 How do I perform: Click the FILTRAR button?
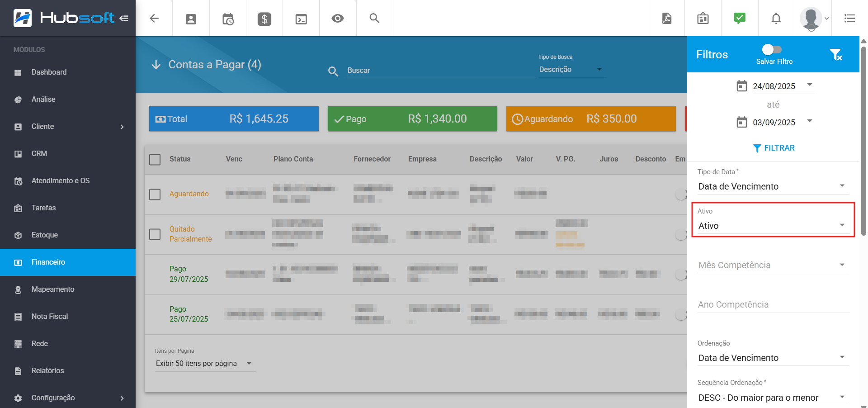[x=774, y=148]
